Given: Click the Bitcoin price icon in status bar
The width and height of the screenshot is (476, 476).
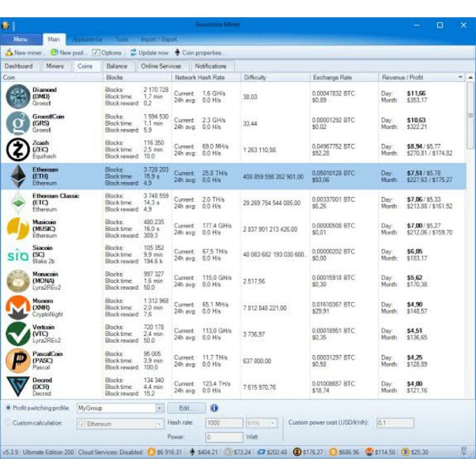Looking at the screenshot, I should click(151, 452).
